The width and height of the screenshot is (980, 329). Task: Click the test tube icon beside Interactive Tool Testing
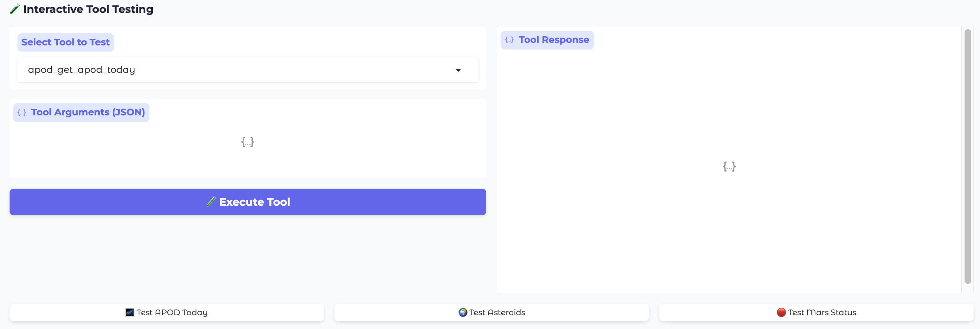[x=15, y=9]
